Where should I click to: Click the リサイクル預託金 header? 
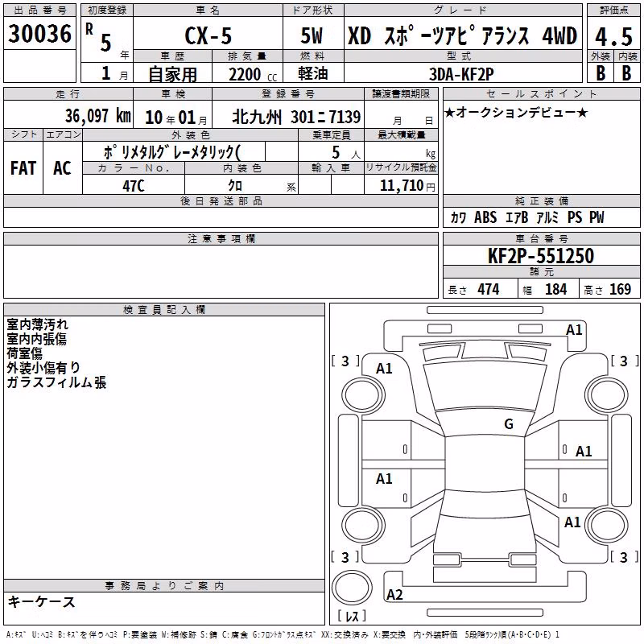coord(401,167)
